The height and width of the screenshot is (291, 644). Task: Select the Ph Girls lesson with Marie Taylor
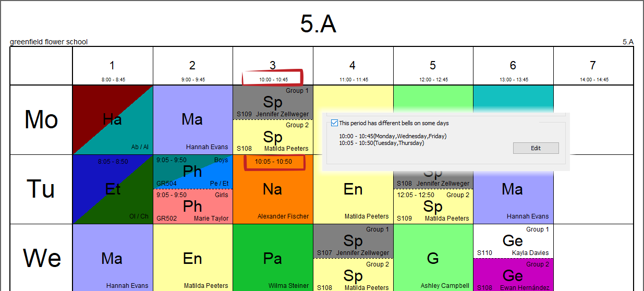click(192, 207)
